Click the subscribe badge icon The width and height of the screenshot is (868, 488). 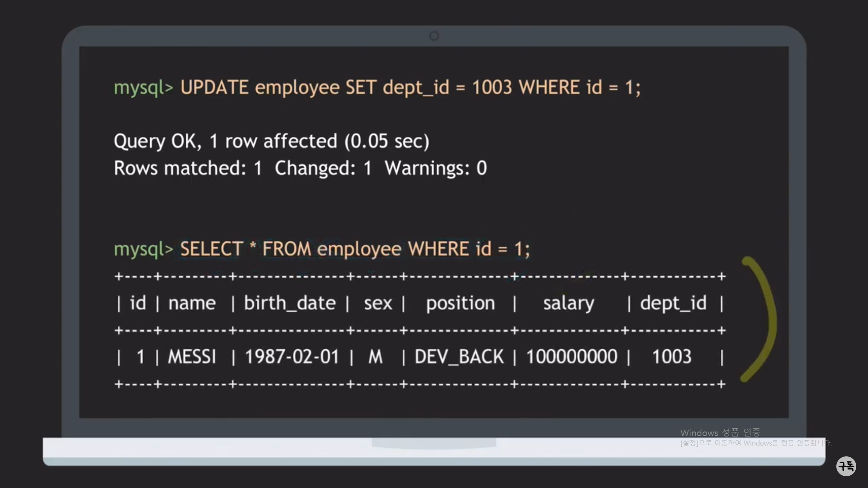(x=846, y=466)
